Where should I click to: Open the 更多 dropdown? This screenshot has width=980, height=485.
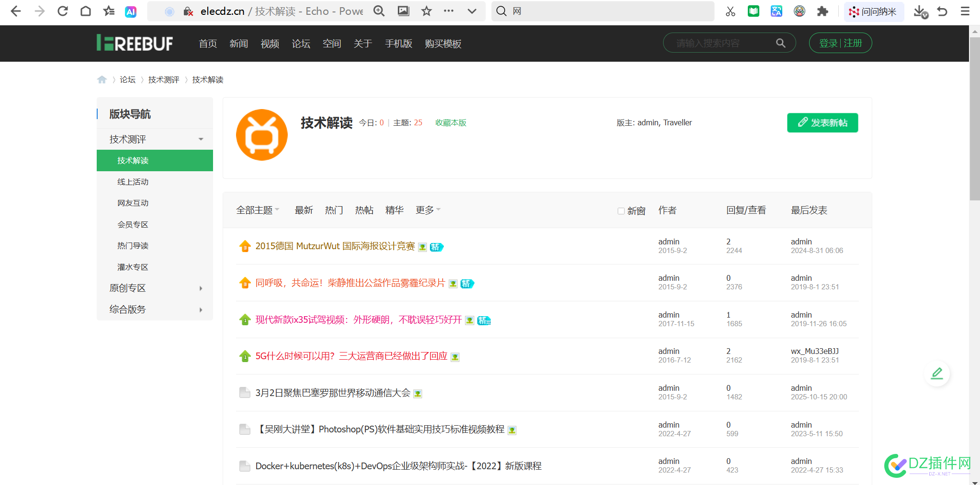[428, 210]
